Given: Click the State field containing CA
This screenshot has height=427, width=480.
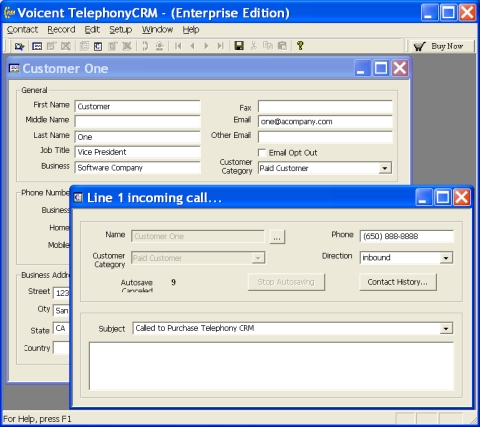Looking at the screenshot, I should coord(61,329).
